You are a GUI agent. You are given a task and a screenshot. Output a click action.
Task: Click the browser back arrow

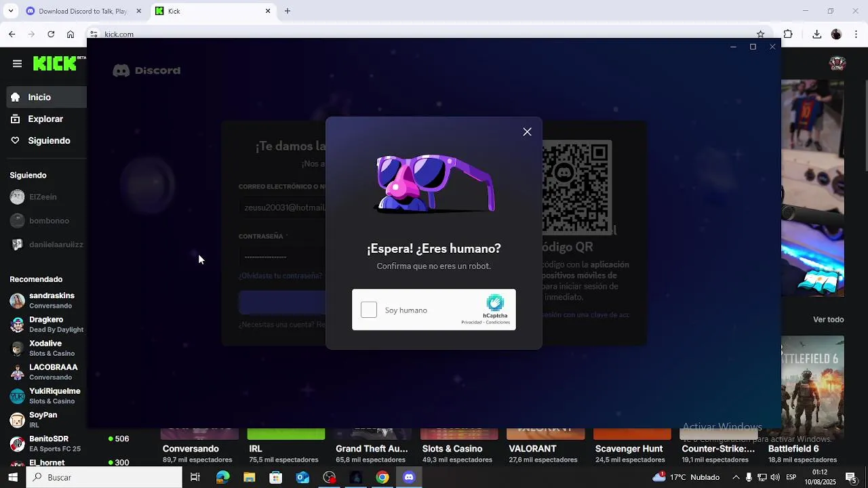(x=12, y=34)
